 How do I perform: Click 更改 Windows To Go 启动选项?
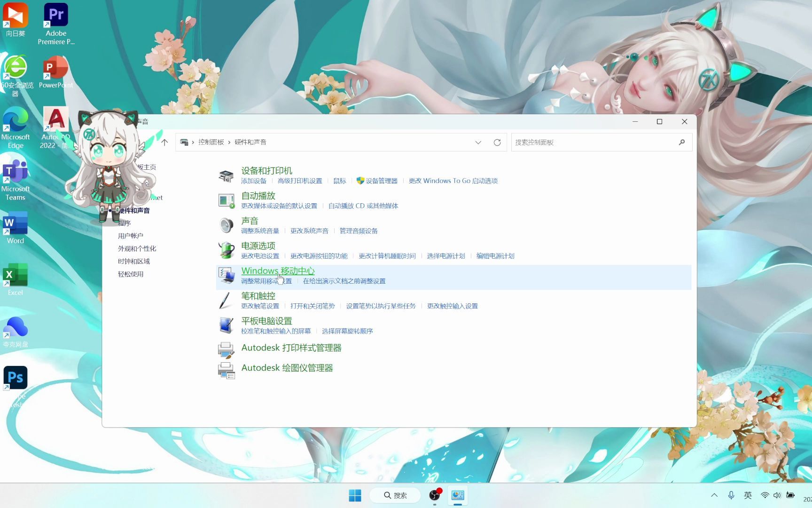pyautogui.click(x=453, y=181)
